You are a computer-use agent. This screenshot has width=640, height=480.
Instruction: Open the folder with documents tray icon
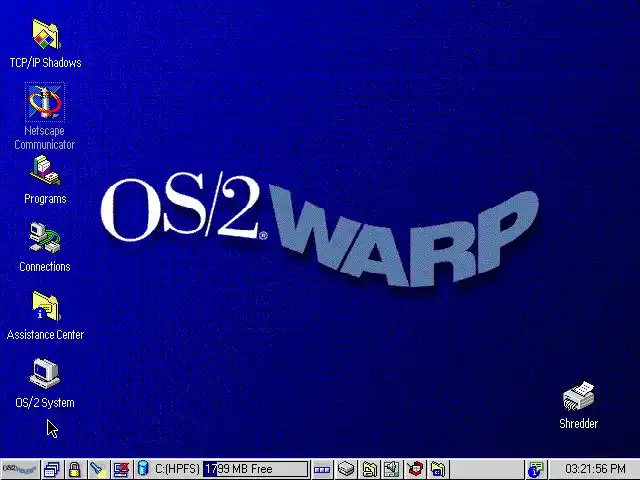pyautogui.click(x=369, y=469)
